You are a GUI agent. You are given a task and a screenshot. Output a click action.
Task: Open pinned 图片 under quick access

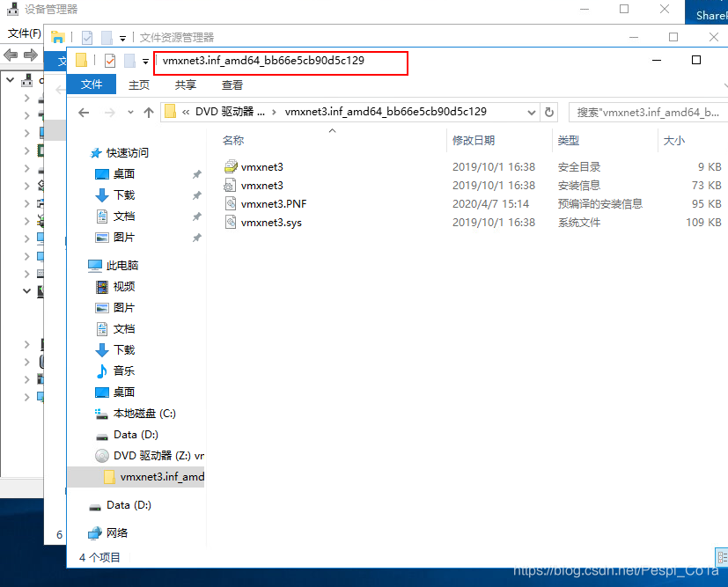[124, 237]
